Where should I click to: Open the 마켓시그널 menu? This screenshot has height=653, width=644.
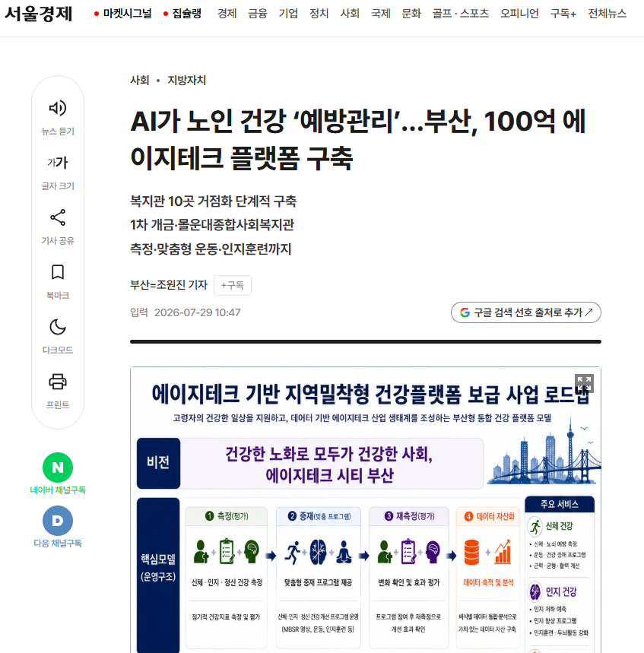coord(123,14)
